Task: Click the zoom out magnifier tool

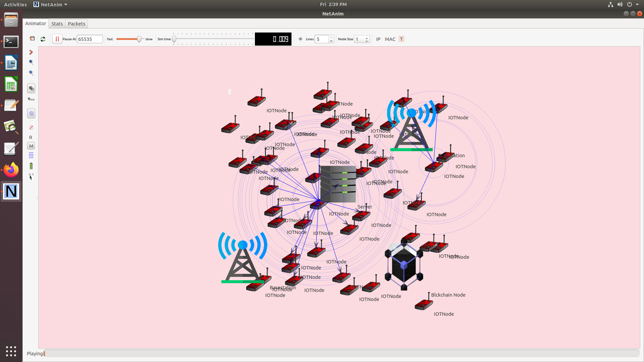Action: [31, 73]
